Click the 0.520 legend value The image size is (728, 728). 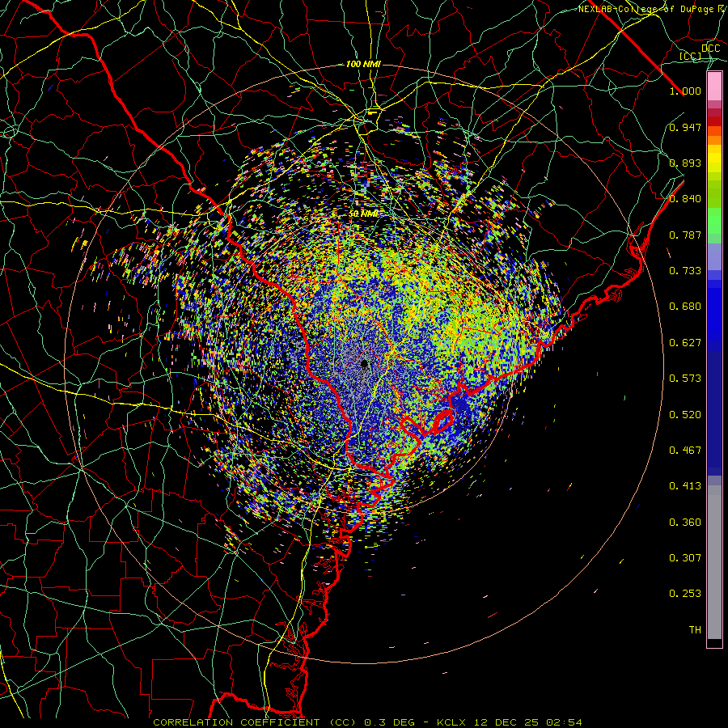685,415
